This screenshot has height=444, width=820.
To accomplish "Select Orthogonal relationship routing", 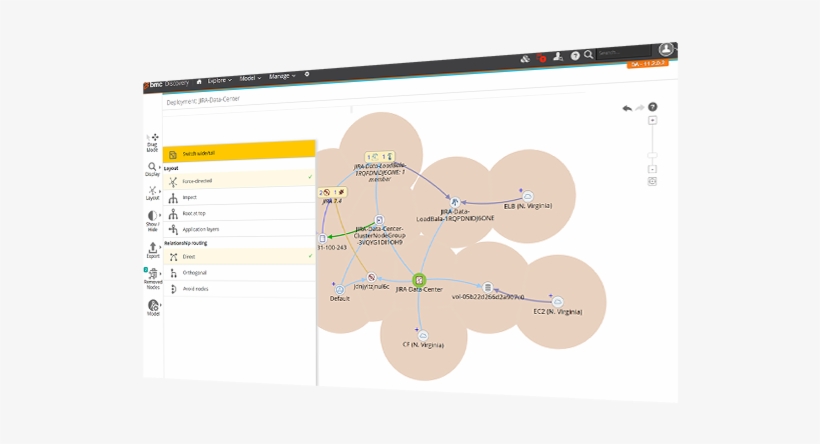I will (x=240, y=272).
